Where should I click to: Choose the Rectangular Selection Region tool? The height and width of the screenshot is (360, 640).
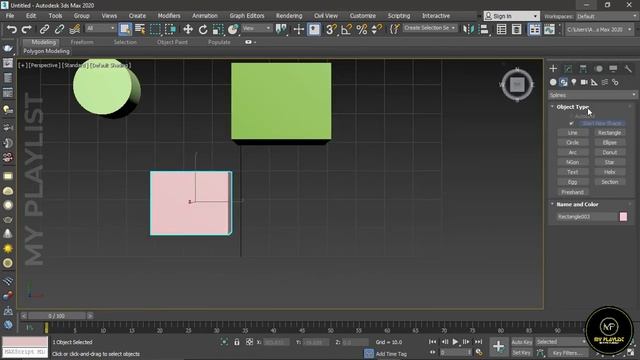[x=155, y=29]
